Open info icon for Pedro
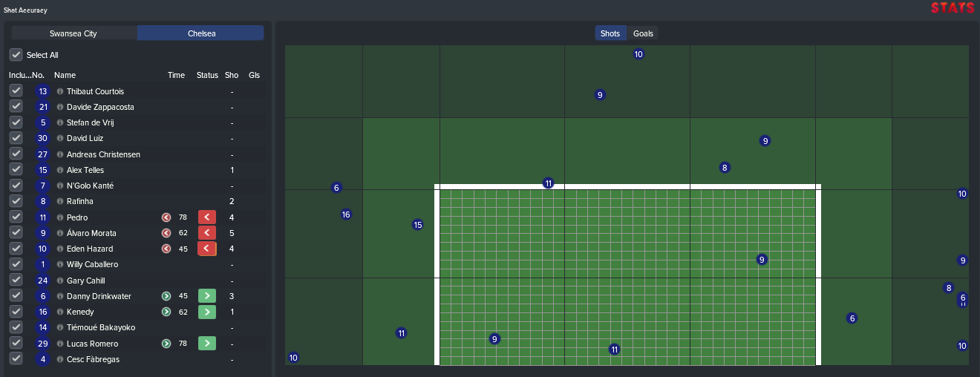Viewport: 980px width, 377px height. 60,217
